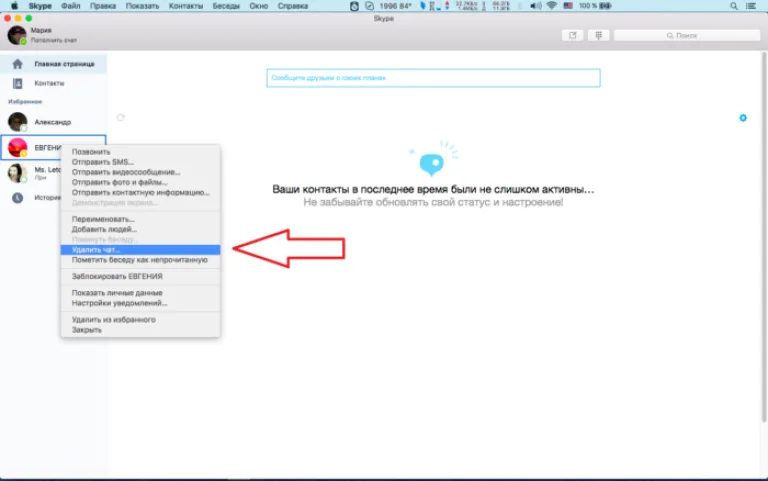Click the Wi-Fi status icon
768x481 pixels.
(552, 6)
